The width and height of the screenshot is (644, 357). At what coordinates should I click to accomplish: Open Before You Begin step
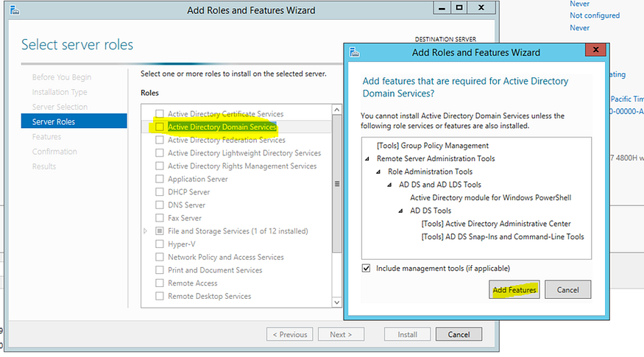click(x=62, y=77)
